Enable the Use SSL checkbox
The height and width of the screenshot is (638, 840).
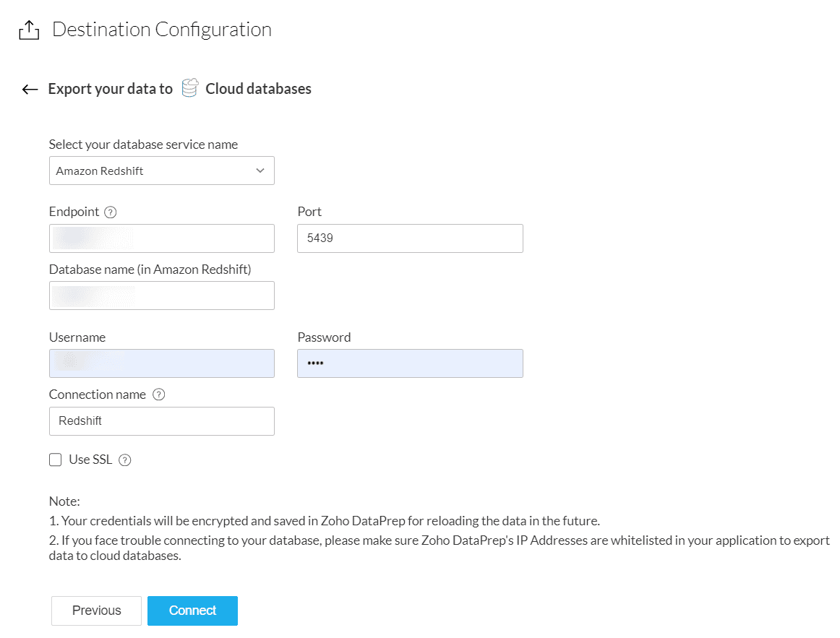coord(56,460)
